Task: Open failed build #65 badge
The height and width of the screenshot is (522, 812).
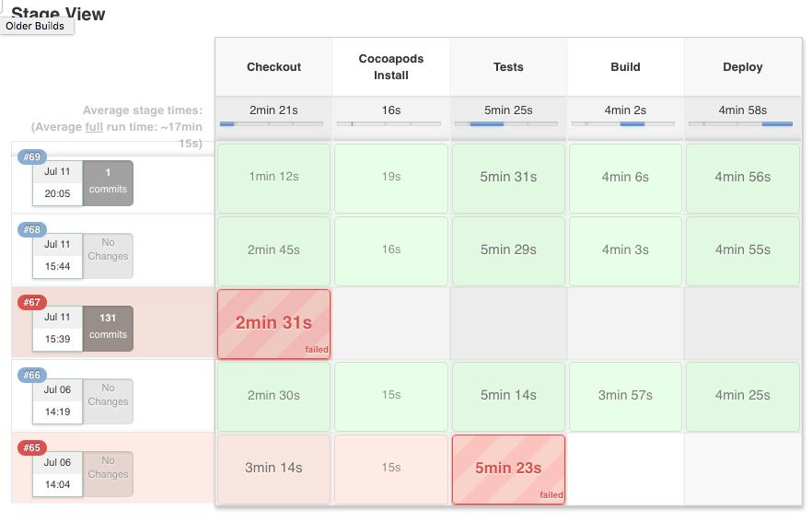Action: click(x=32, y=447)
